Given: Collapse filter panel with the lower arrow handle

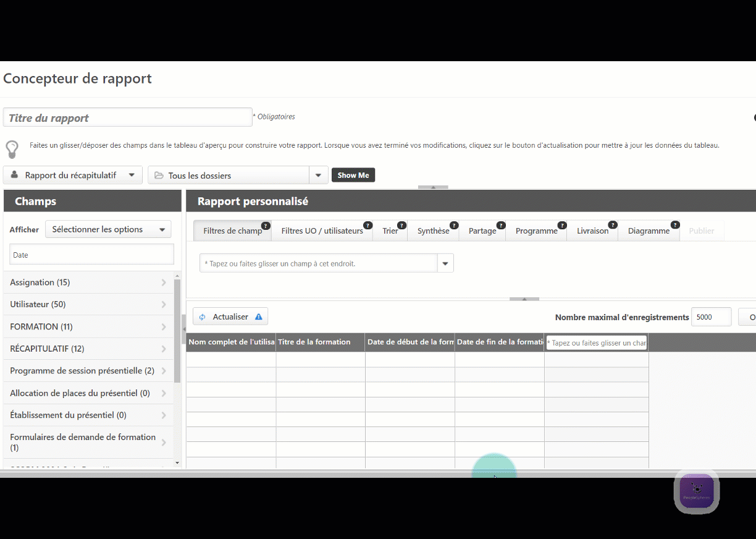Looking at the screenshot, I should 524,299.
